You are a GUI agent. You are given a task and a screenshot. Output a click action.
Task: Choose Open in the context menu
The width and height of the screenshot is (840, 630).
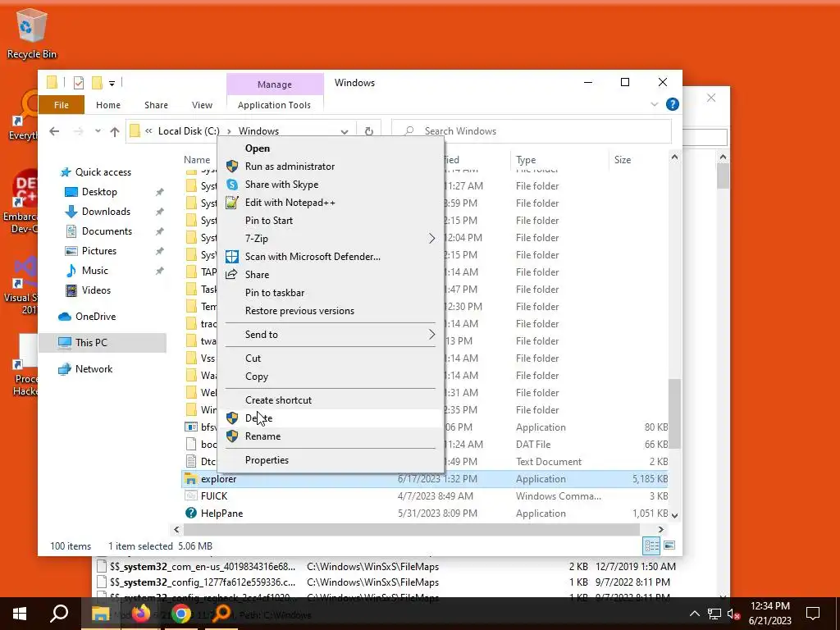[331, 148]
